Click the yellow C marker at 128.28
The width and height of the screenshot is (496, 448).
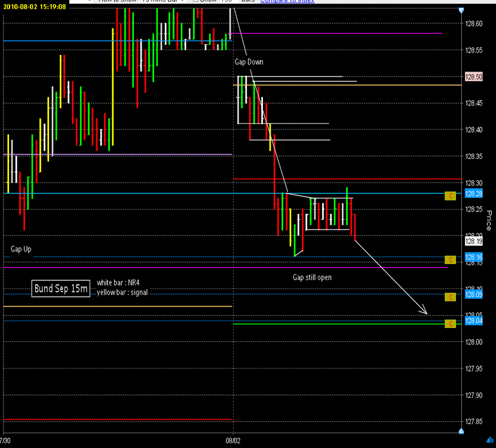pos(450,196)
